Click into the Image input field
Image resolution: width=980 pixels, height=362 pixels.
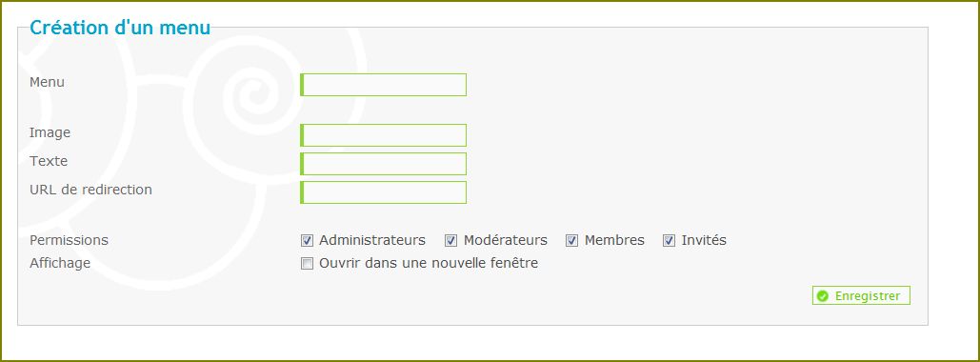pos(383,135)
